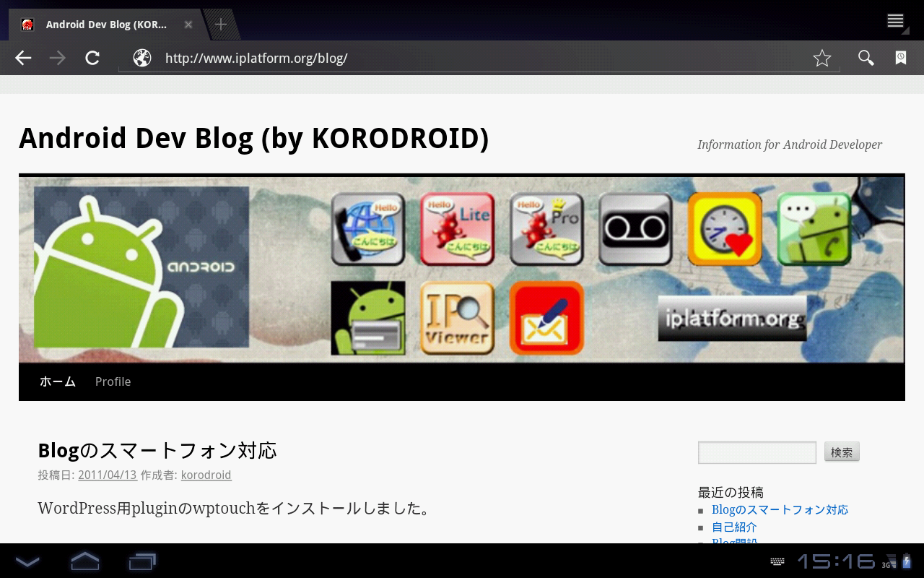Click the Hello Lite app icon

(x=457, y=228)
